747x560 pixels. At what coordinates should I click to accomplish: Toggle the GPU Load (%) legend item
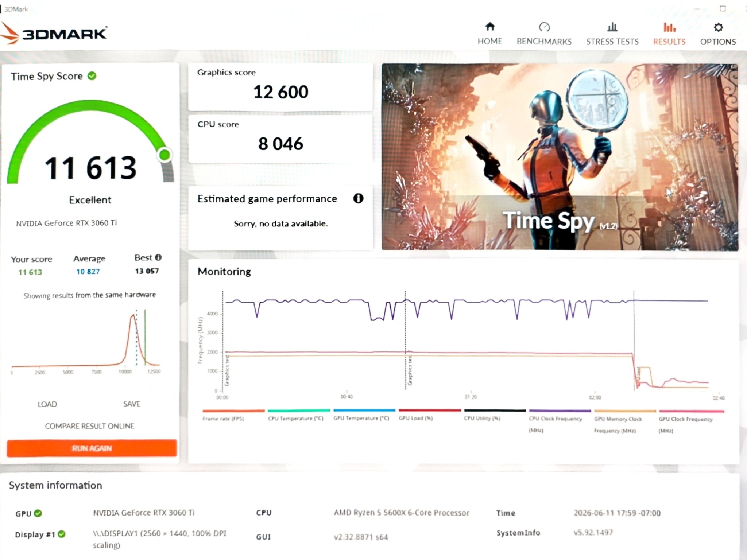[430, 415]
